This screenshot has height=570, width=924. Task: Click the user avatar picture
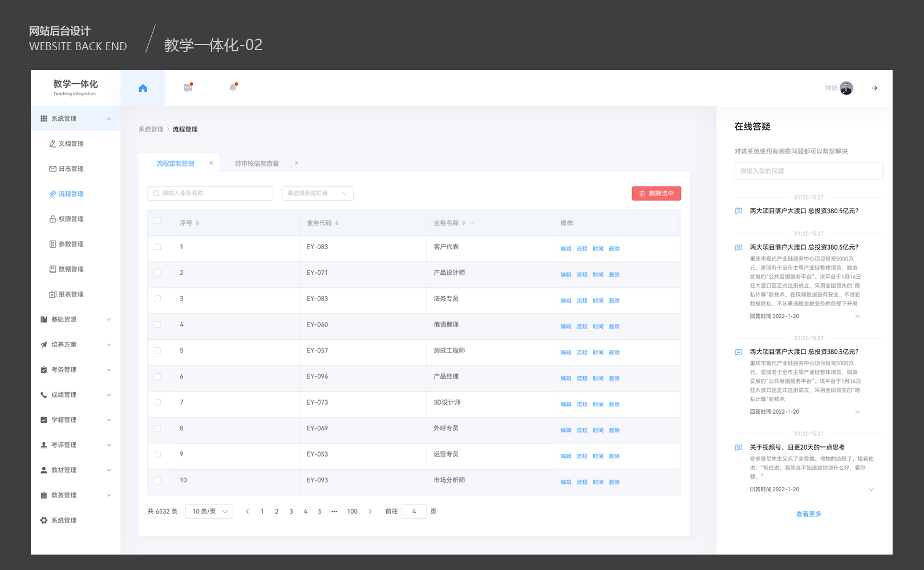846,88
